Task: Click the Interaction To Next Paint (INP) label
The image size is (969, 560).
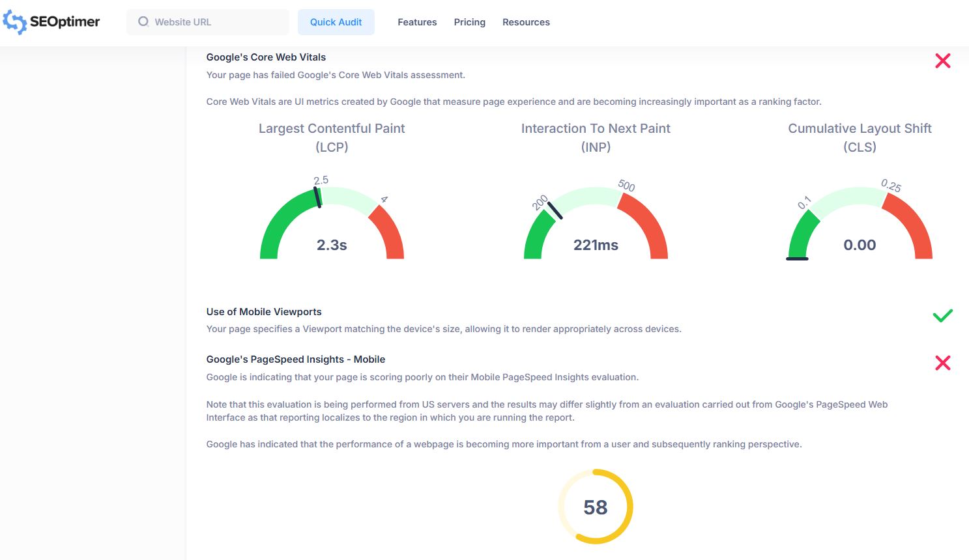Action: [596, 137]
